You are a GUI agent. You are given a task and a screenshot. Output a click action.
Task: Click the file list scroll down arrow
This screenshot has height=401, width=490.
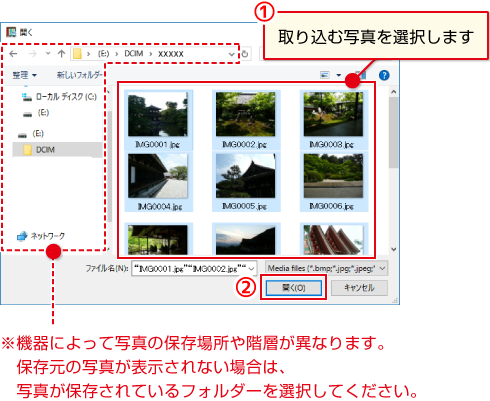coord(394,249)
